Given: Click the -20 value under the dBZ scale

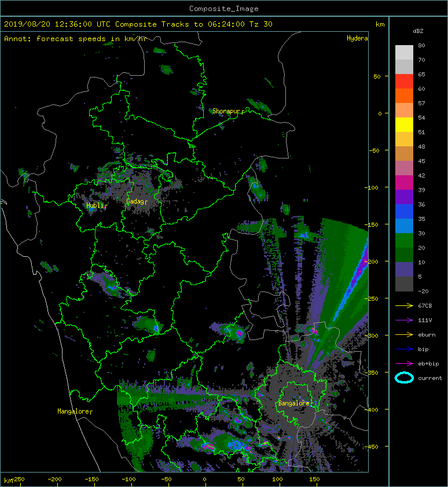Looking at the screenshot, I should tap(423, 291).
